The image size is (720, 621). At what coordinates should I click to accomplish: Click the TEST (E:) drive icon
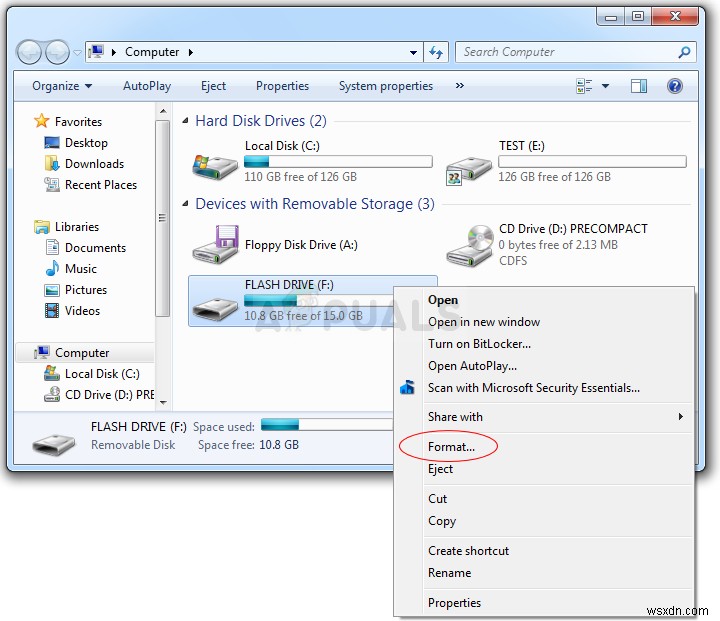tap(468, 170)
